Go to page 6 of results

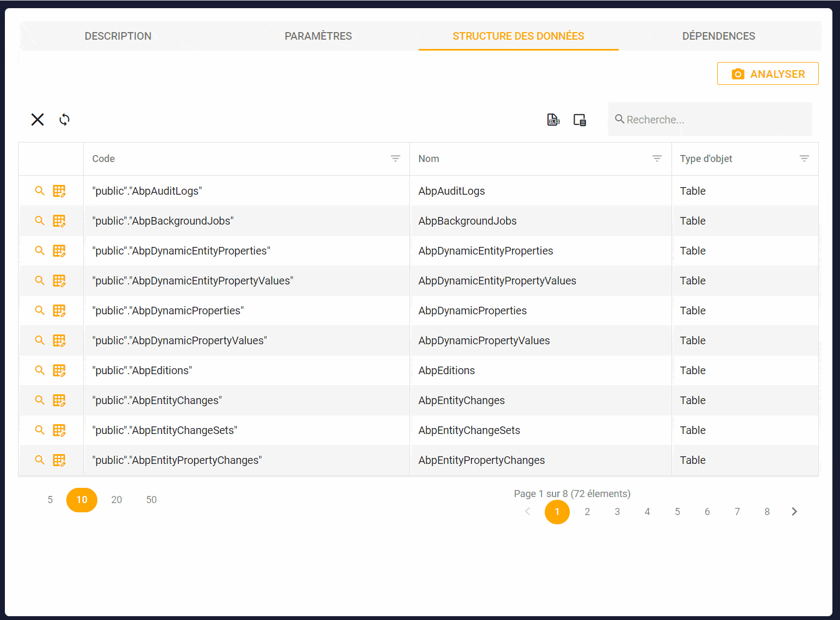pyautogui.click(x=707, y=512)
